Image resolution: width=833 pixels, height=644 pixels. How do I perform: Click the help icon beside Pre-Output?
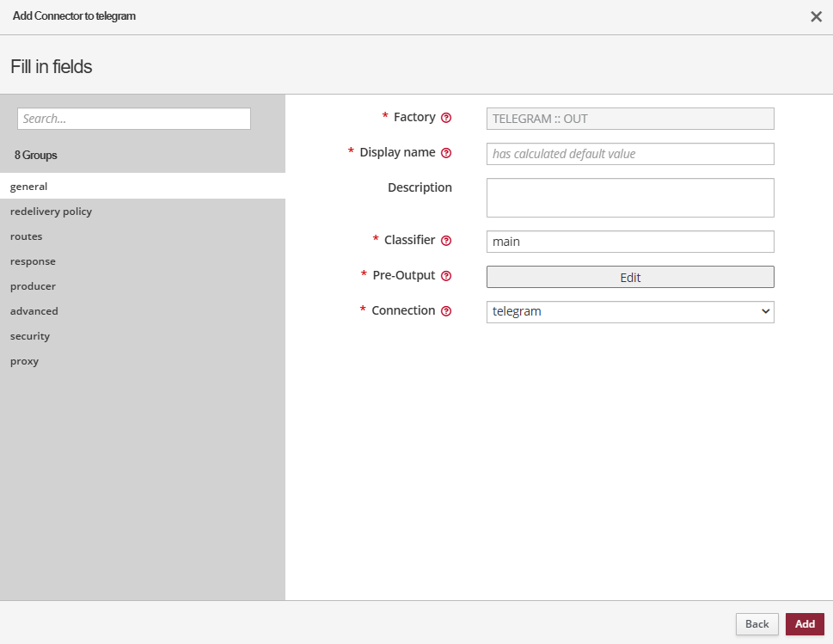coord(446,276)
